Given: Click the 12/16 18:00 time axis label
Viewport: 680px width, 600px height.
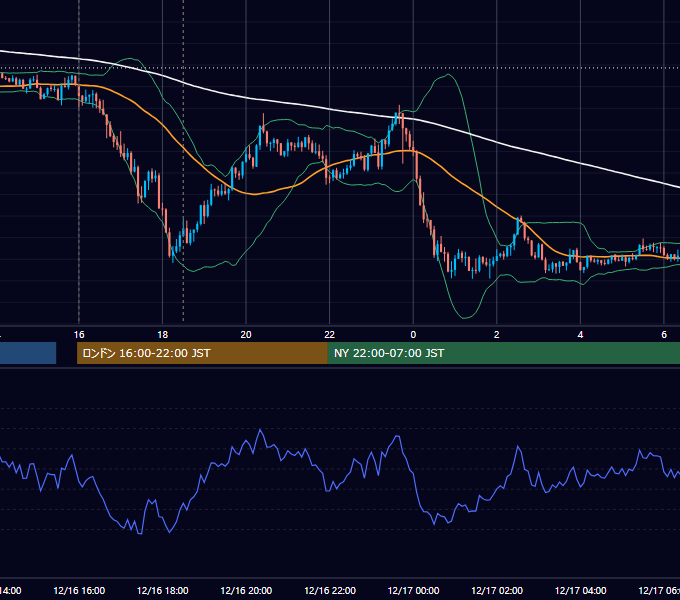Looking at the screenshot, I should point(163,590).
